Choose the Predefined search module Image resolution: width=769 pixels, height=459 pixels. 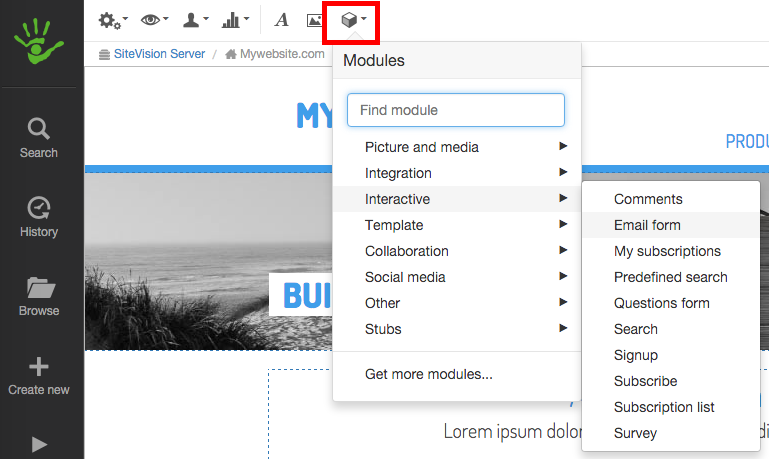pos(671,277)
